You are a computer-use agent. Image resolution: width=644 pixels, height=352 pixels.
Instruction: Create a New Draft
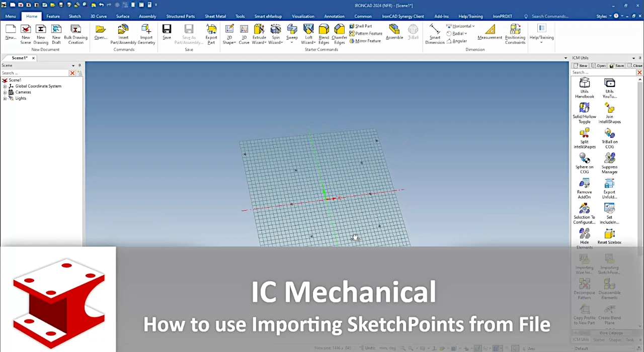(x=56, y=34)
